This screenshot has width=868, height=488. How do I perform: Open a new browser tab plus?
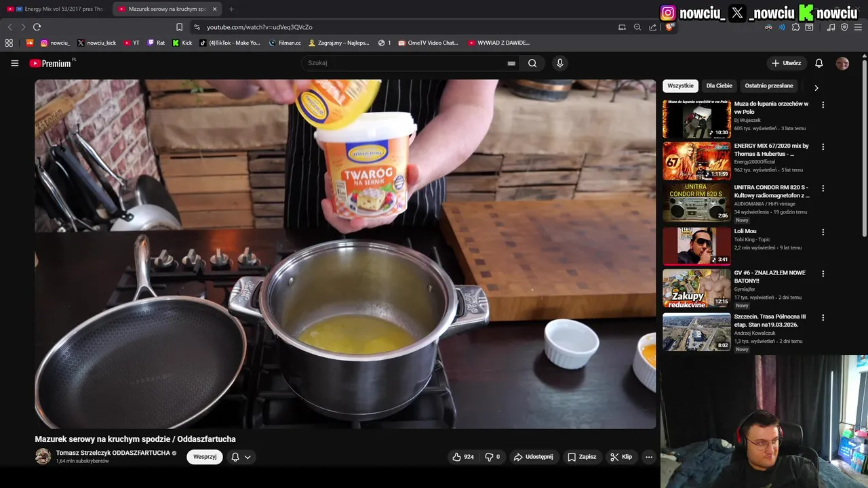tap(231, 9)
